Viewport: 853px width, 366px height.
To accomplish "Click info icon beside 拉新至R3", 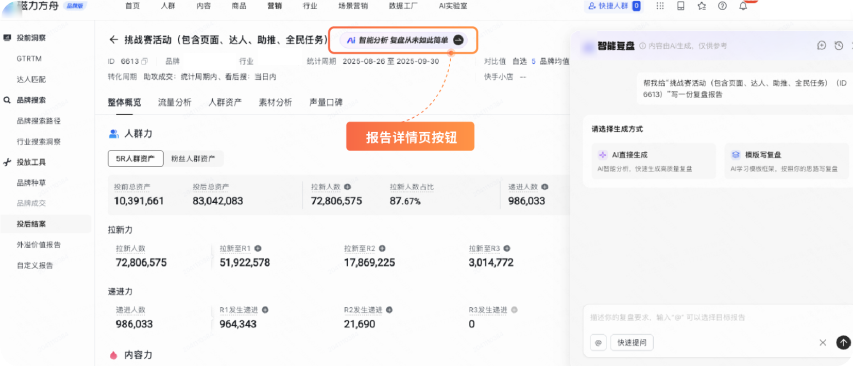I will pos(508,249).
